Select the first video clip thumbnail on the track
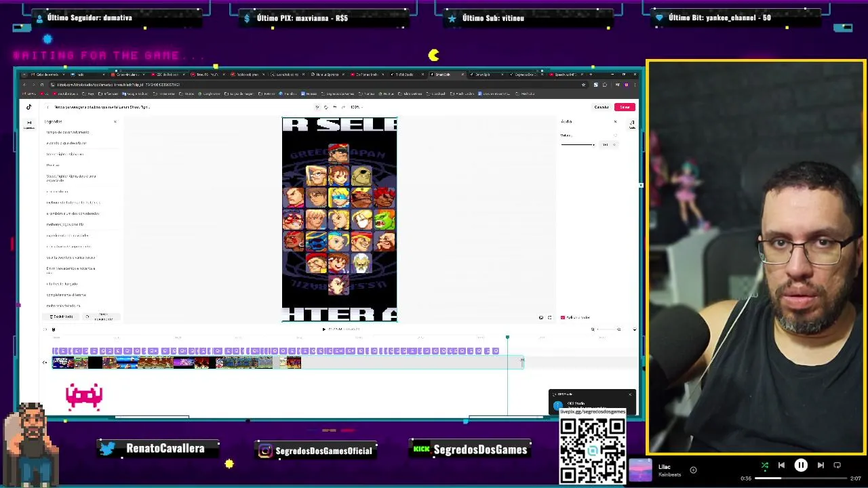 click(x=62, y=363)
